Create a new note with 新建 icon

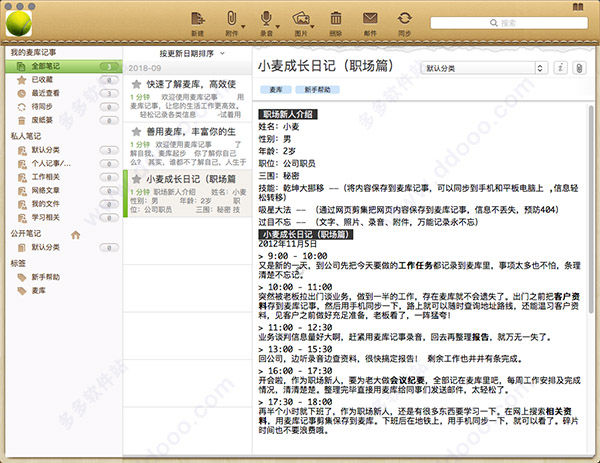[x=197, y=18]
